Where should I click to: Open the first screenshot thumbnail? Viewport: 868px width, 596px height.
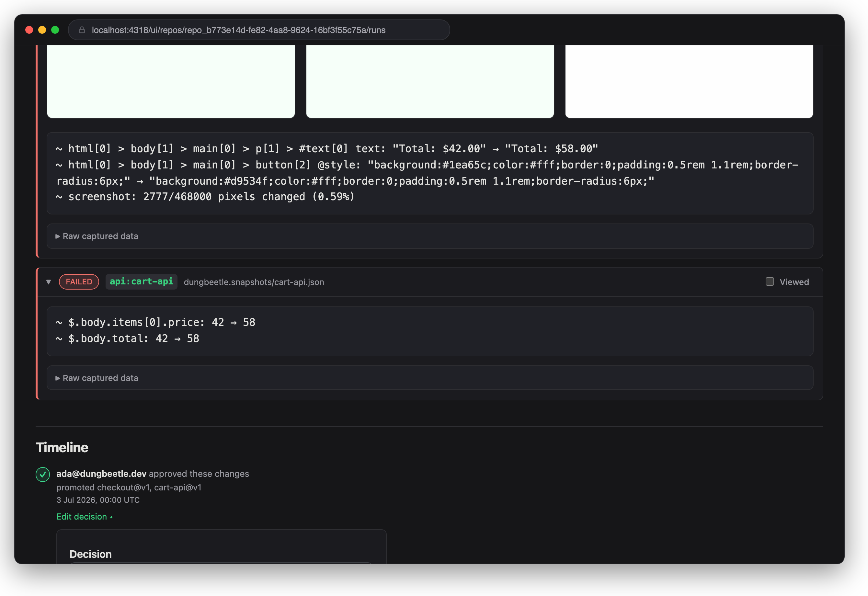[x=171, y=81]
